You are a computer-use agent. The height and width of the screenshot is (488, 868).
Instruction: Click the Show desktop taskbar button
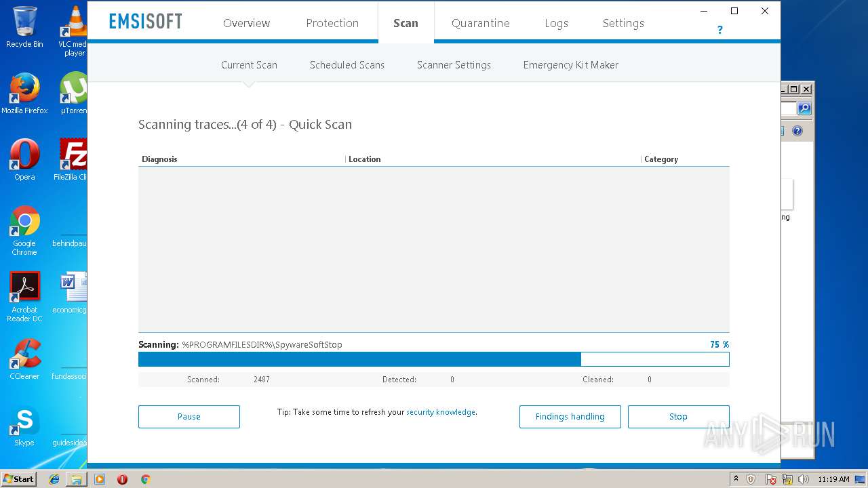[x=861, y=479]
